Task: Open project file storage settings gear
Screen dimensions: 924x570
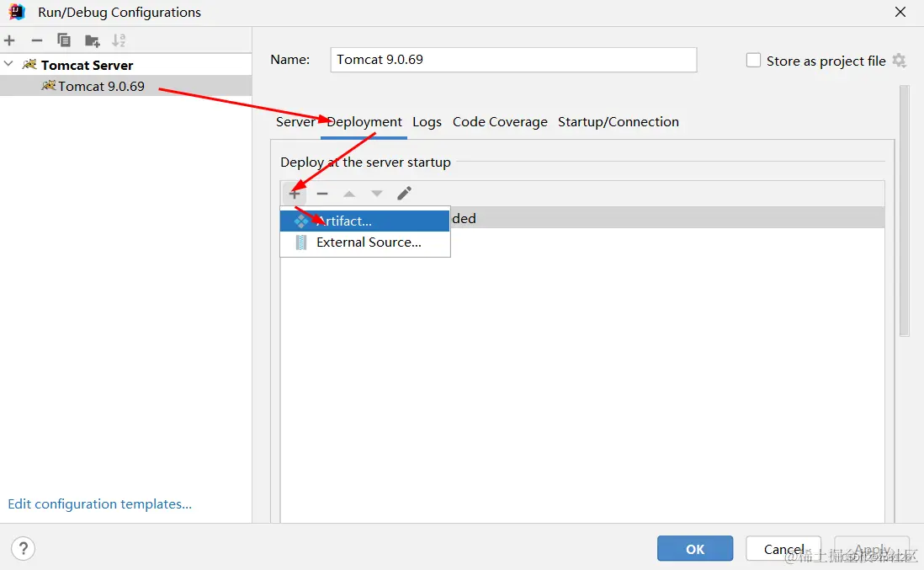Action: point(899,60)
